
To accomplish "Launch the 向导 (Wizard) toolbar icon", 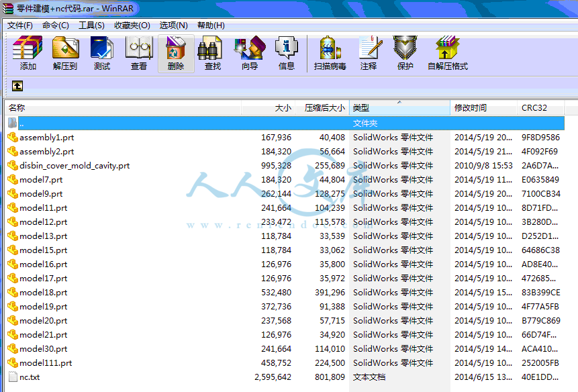I will point(250,48).
